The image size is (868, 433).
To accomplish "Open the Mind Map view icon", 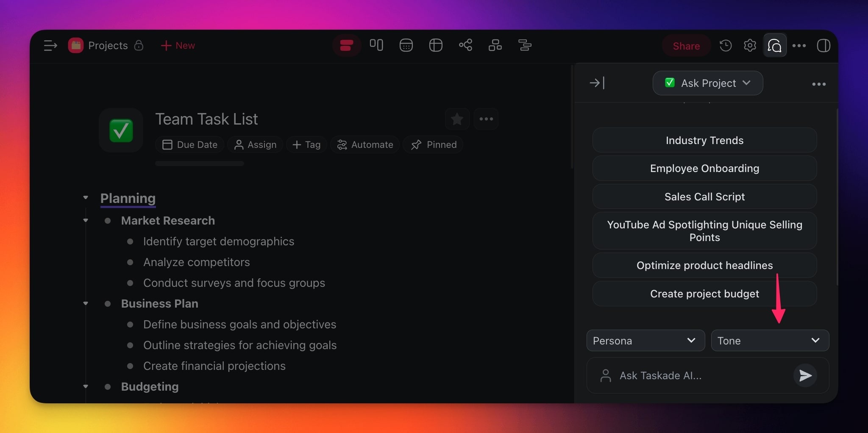I will click(x=465, y=45).
